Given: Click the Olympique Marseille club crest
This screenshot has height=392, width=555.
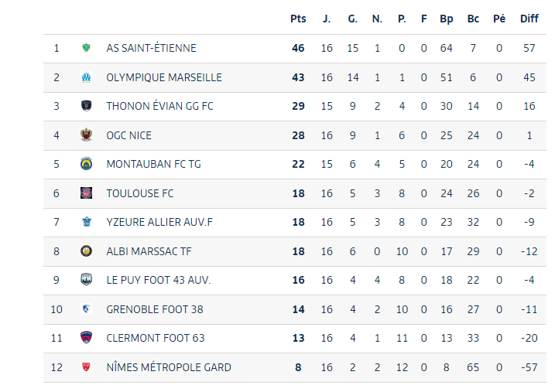Looking at the screenshot, I should pyautogui.click(x=86, y=77).
